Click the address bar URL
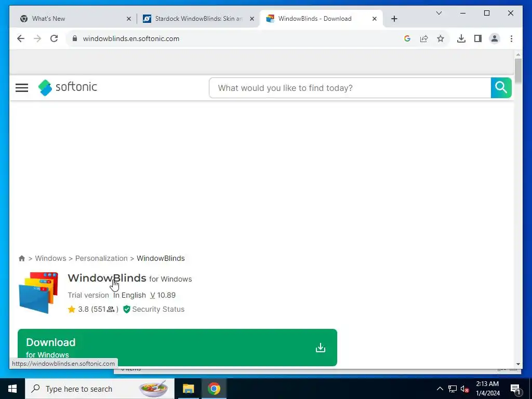This screenshot has height=399, width=532. 131,38
